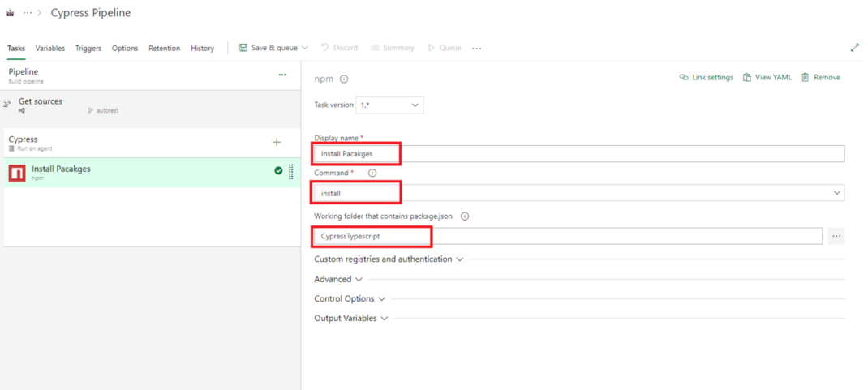The width and height of the screenshot is (868, 390).
Task: Open the pipeline Summary
Action: pyautogui.click(x=392, y=48)
